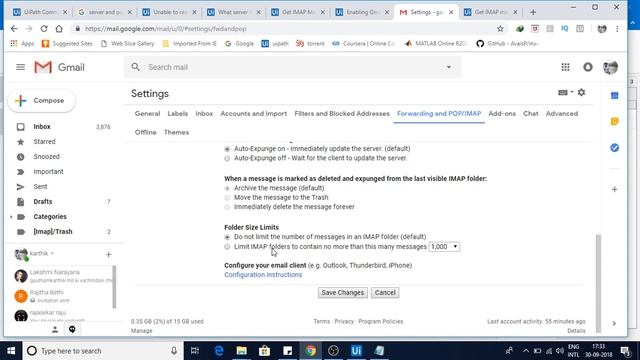Click the Compose button
Image resolution: width=640 pixels, height=360 pixels.
(x=42, y=100)
